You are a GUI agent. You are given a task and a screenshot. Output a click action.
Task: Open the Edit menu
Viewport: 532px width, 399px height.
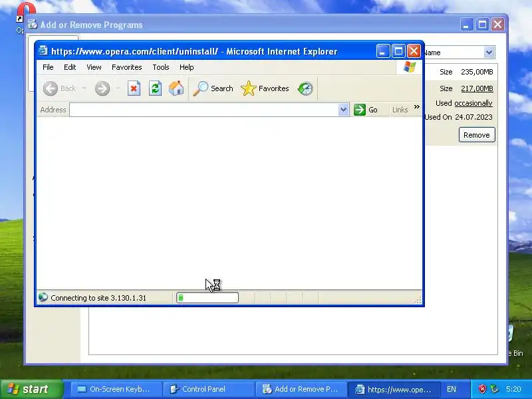[x=70, y=67]
